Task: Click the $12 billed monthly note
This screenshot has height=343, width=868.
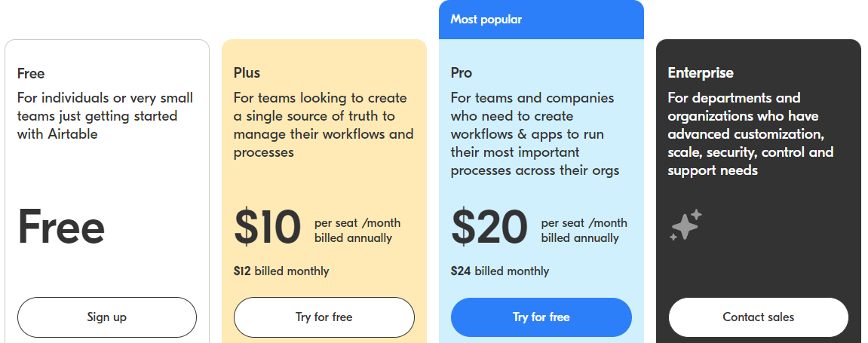Action: [281, 271]
